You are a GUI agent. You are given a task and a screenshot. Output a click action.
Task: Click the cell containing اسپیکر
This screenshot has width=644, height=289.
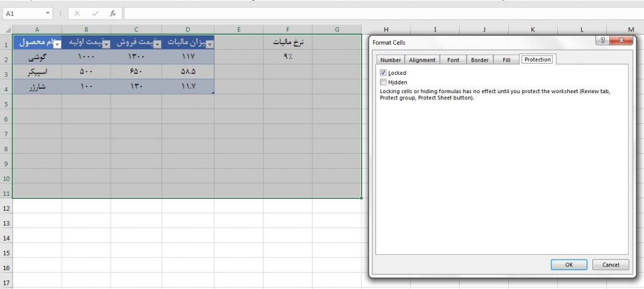click(x=37, y=72)
